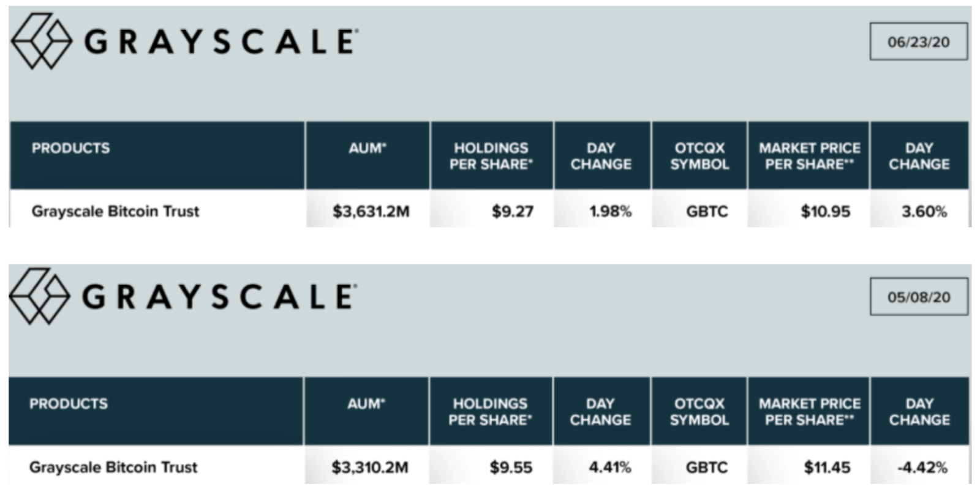This screenshot has width=980, height=492.
Task: Click the bottom table AUM column header
Action: pos(366,411)
